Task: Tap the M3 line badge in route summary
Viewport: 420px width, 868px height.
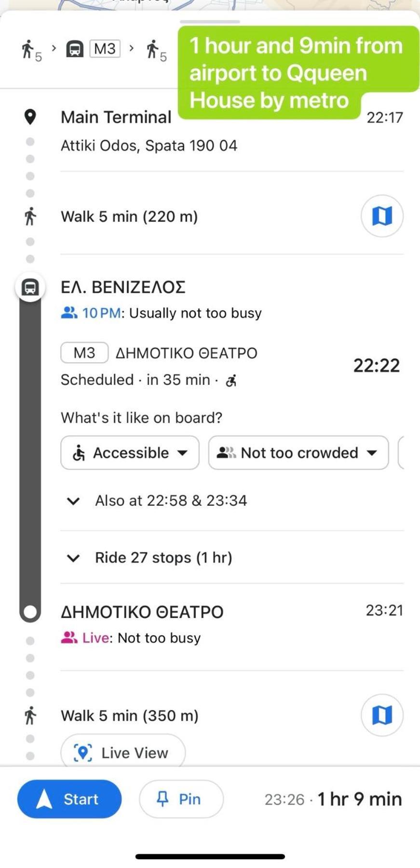Action: point(105,49)
